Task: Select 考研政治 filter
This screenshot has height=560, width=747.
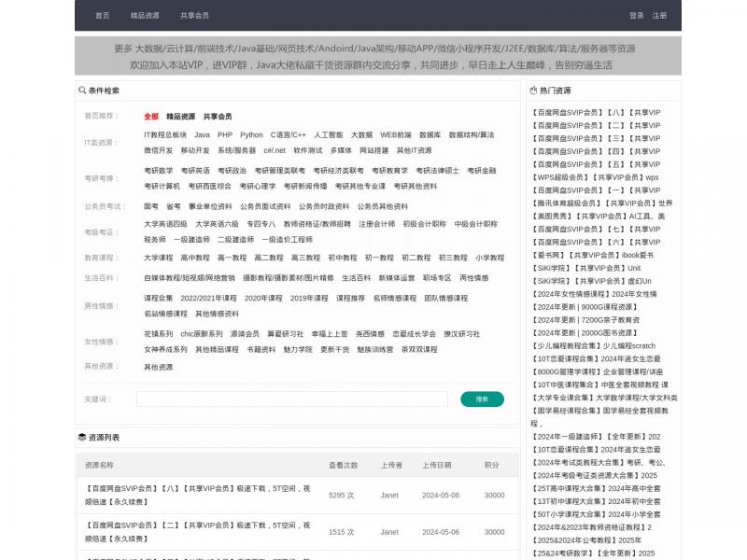Action: point(232,171)
